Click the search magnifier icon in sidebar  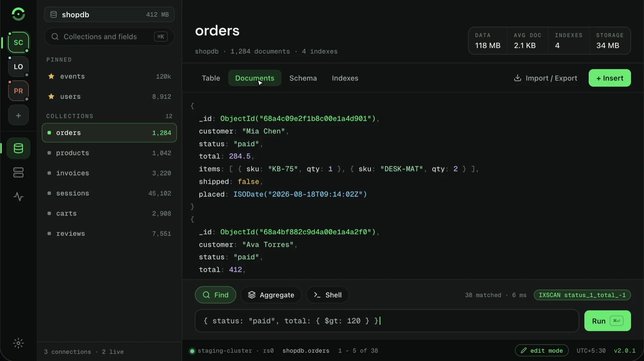pyautogui.click(x=55, y=37)
